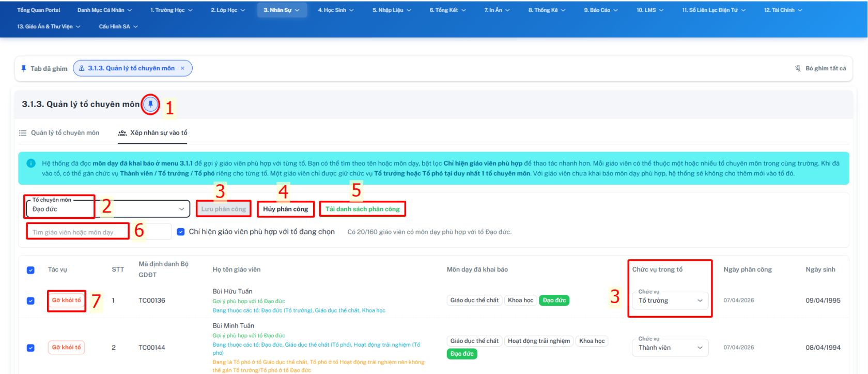Click the teacher name Bùi Minh Tuấn

click(234, 325)
